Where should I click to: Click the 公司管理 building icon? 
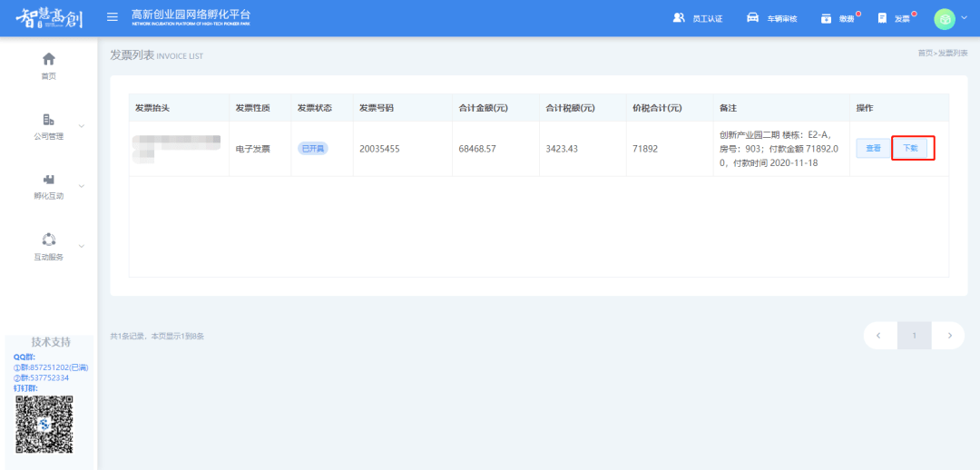point(49,119)
